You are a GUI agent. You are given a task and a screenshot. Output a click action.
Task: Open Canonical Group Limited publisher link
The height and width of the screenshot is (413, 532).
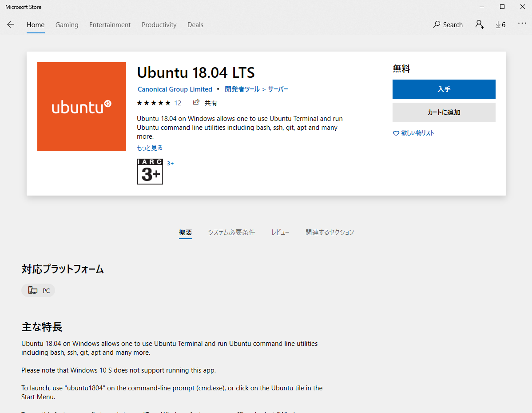pyautogui.click(x=175, y=89)
